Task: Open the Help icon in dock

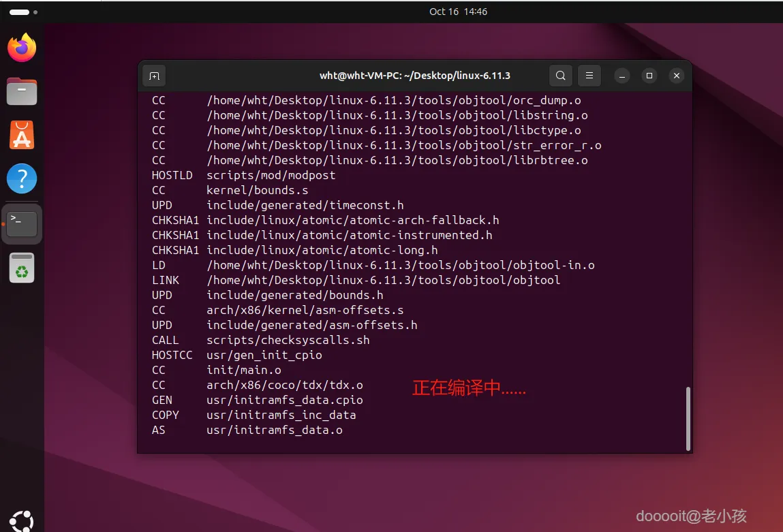Action: pyautogui.click(x=22, y=178)
